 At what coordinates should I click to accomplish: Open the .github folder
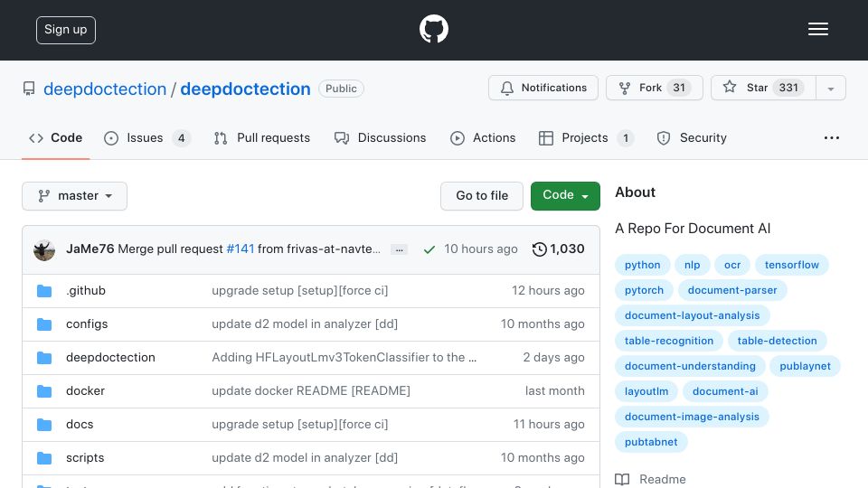pos(86,290)
